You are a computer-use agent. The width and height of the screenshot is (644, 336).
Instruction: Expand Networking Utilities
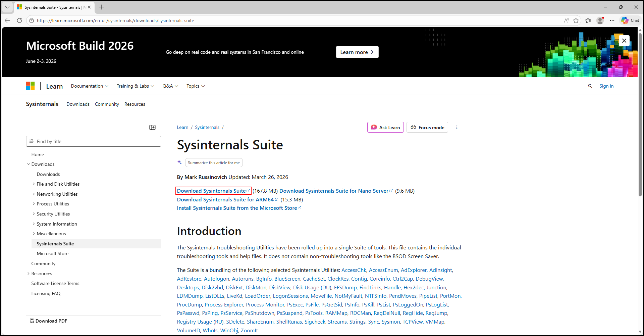34,194
